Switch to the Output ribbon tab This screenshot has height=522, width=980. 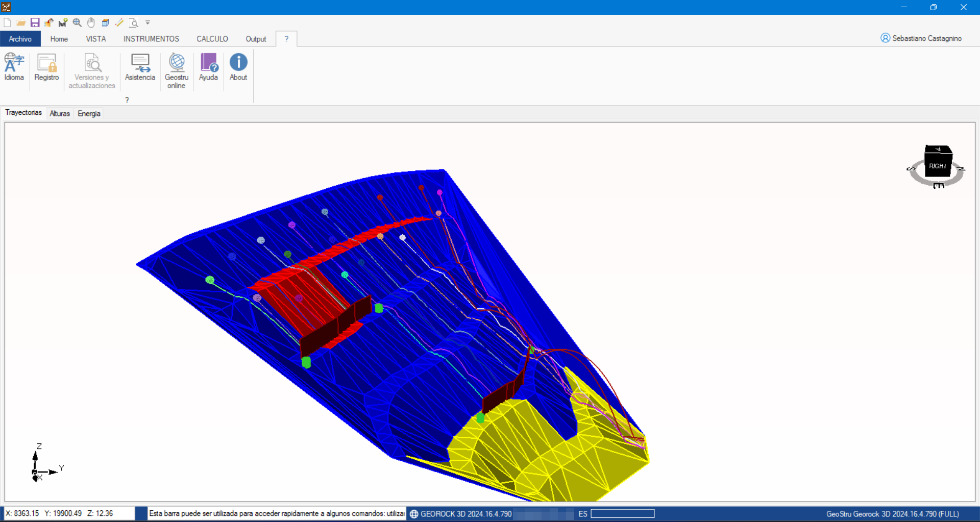pos(256,39)
